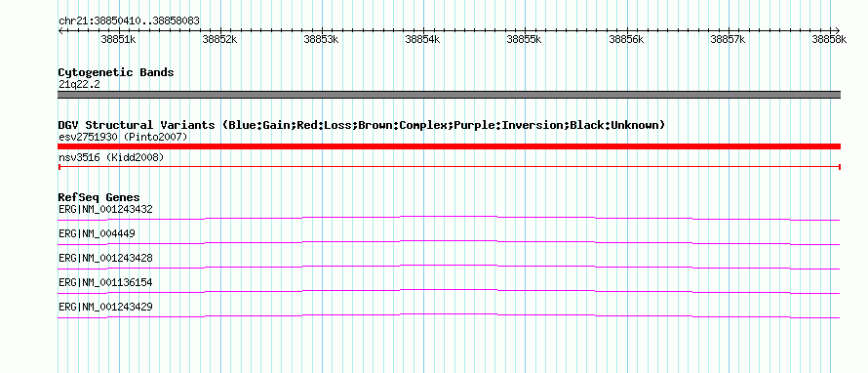Click the gray 21q22.2 cytogenetic band bar
This screenshot has height=373, width=868.
[450, 95]
